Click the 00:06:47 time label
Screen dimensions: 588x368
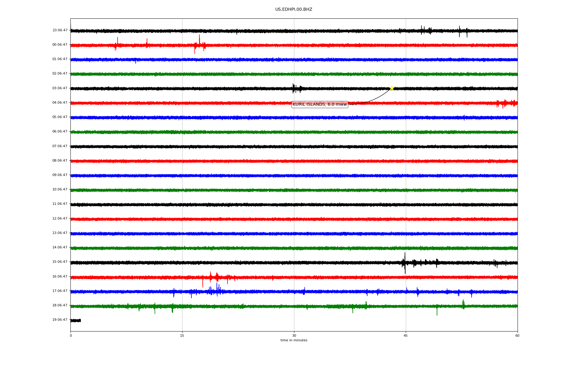tap(60, 45)
